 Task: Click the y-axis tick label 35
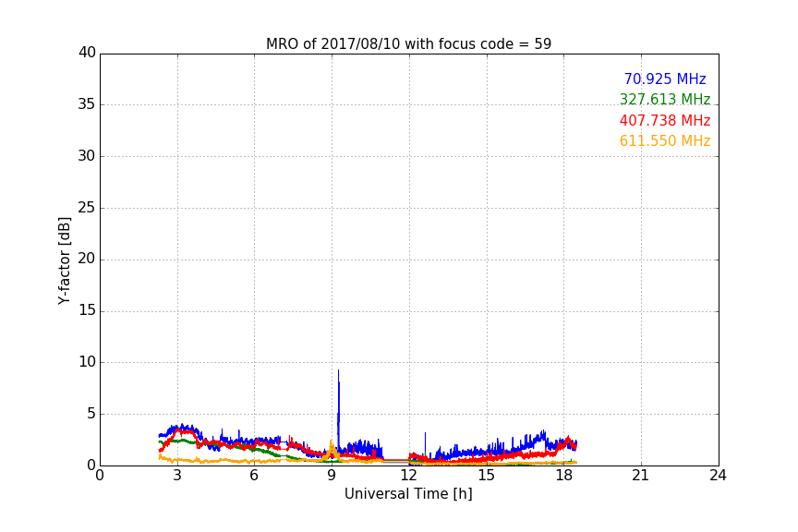click(x=87, y=104)
